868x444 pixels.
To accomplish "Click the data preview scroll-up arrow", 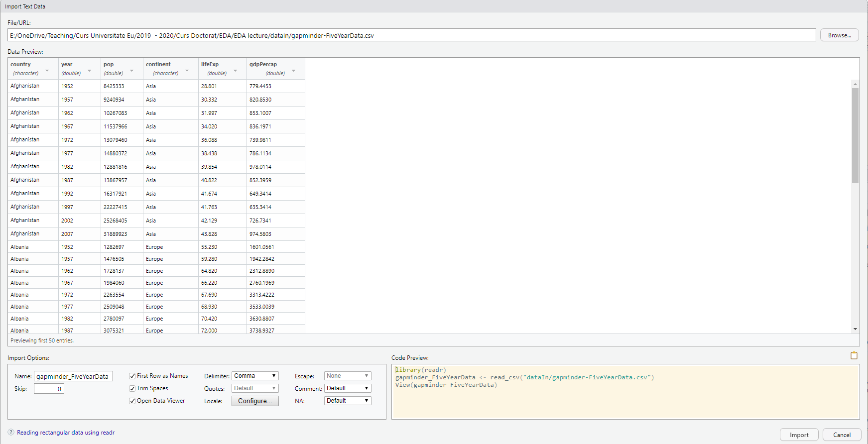I will (x=855, y=84).
